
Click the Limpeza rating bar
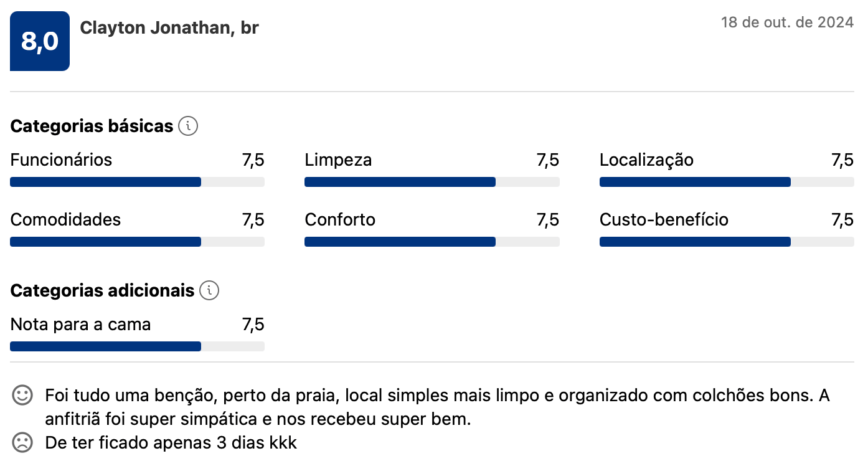tap(432, 182)
